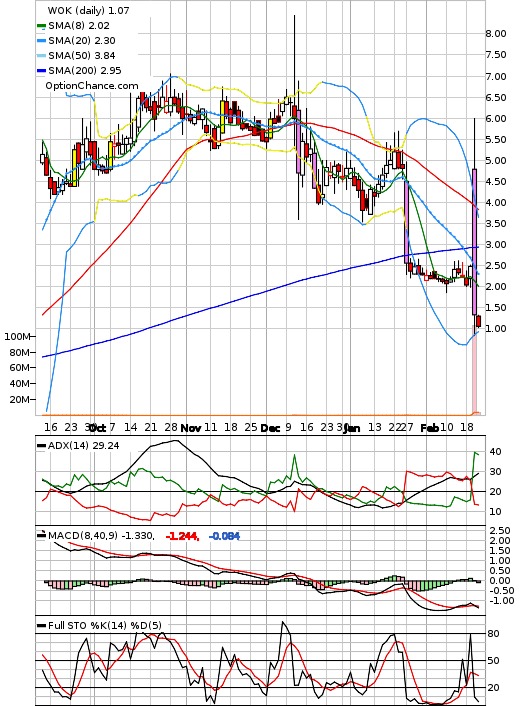The image size is (526, 706).
Task: Click the red -1.244 MACD signal value
Action: [182, 536]
